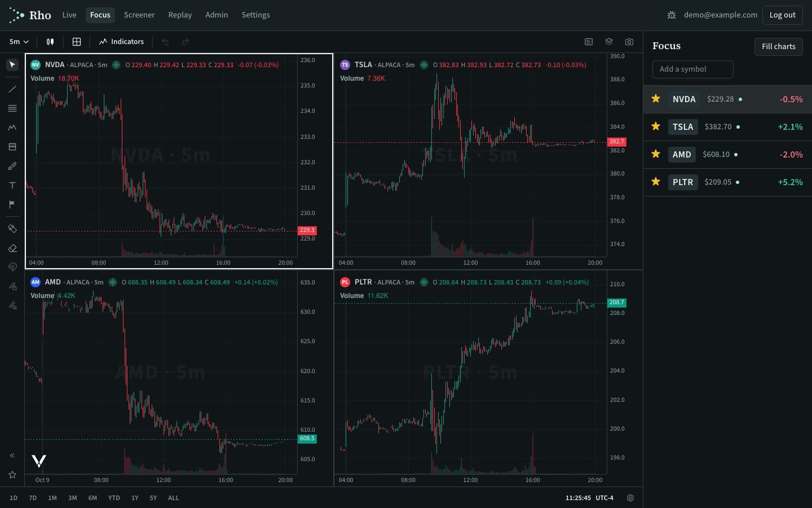Image resolution: width=812 pixels, height=508 pixels.
Task: Set chart range to 3M
Action: pyautogui.click(x=72, y=498)
